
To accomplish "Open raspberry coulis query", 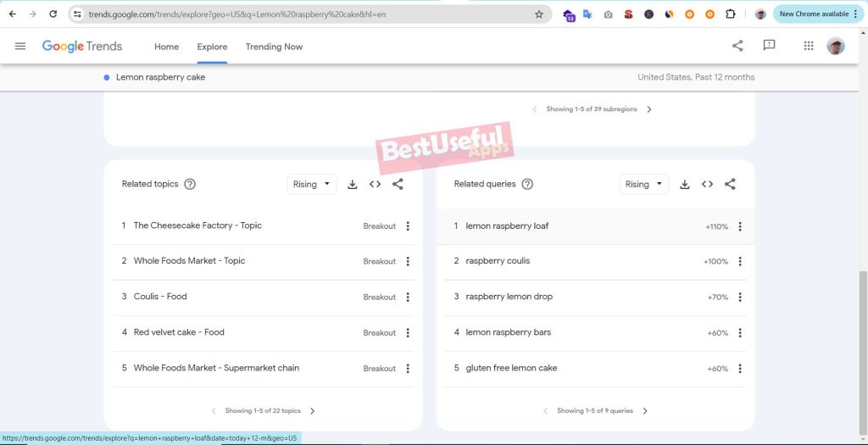I will point(498,261).
